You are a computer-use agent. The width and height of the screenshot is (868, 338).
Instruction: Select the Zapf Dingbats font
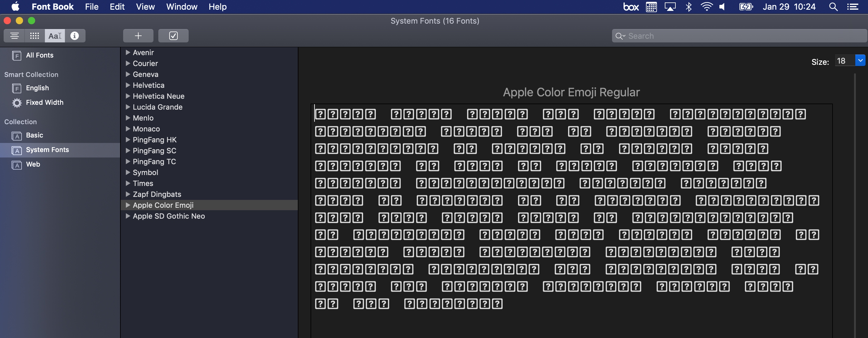click(x=157, y=194)
